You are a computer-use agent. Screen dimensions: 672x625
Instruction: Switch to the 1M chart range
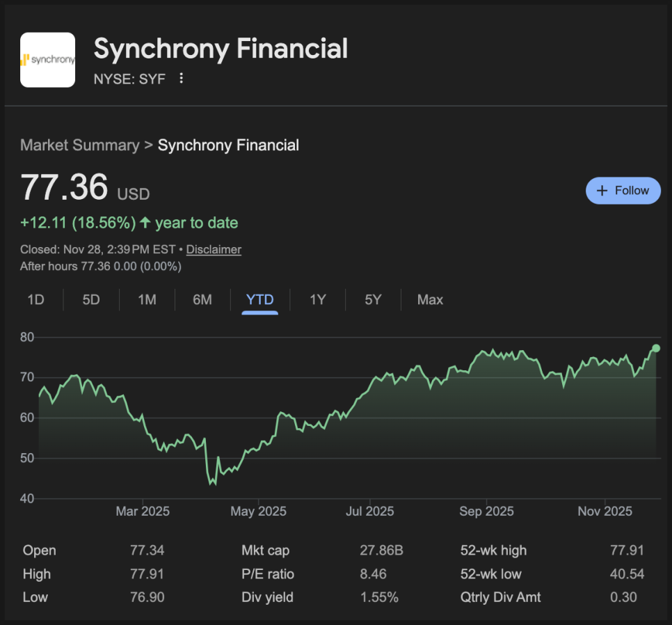pyautogui.click(x=147, y=300)
